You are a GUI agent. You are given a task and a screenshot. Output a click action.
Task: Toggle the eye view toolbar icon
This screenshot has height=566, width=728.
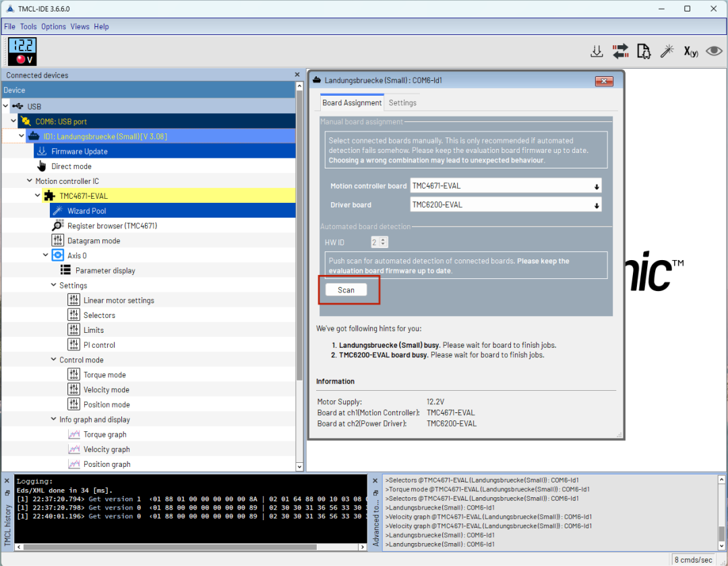(x=714, y=51)
